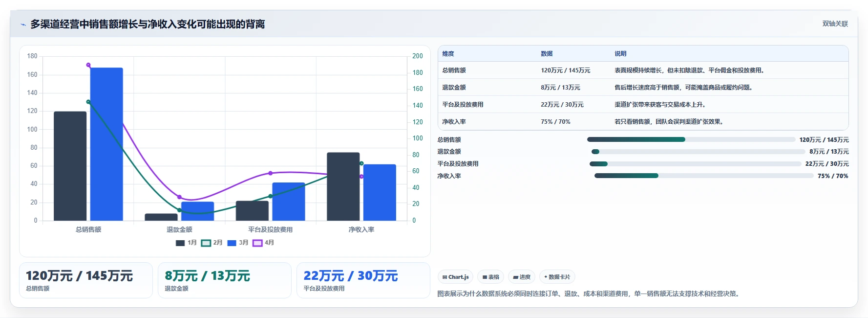Screen dimensions: 868x318
Task: Click the 净收入率 x-axis label on chart
Action: (x=361, y=229)
